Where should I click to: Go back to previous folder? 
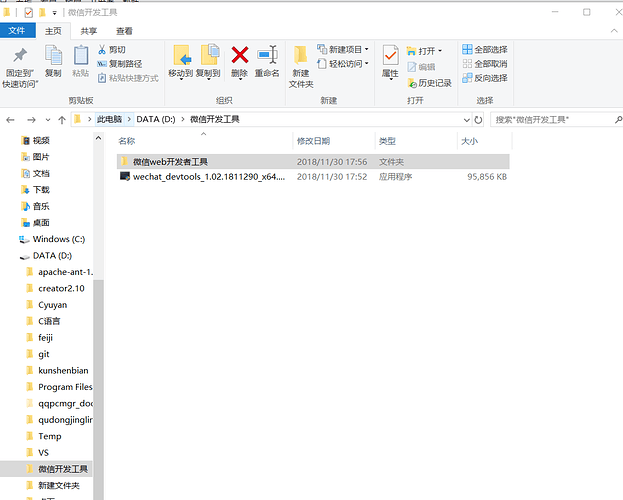tap(10, 120)
